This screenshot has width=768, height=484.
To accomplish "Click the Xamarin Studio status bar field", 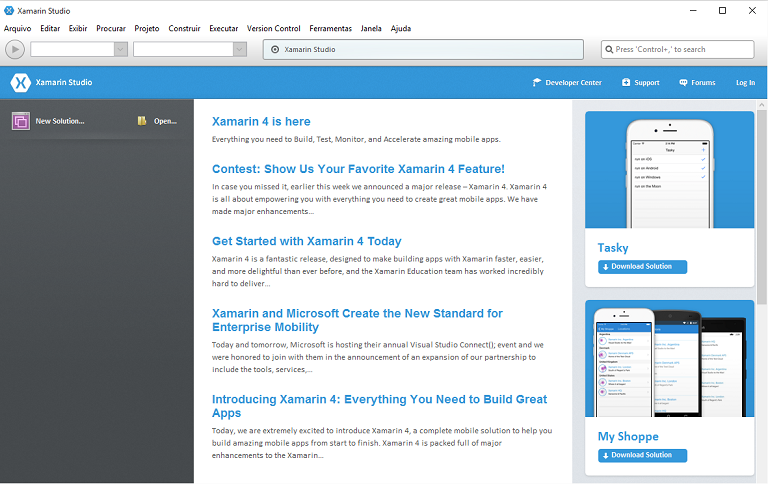I will (x=423, y=49).
